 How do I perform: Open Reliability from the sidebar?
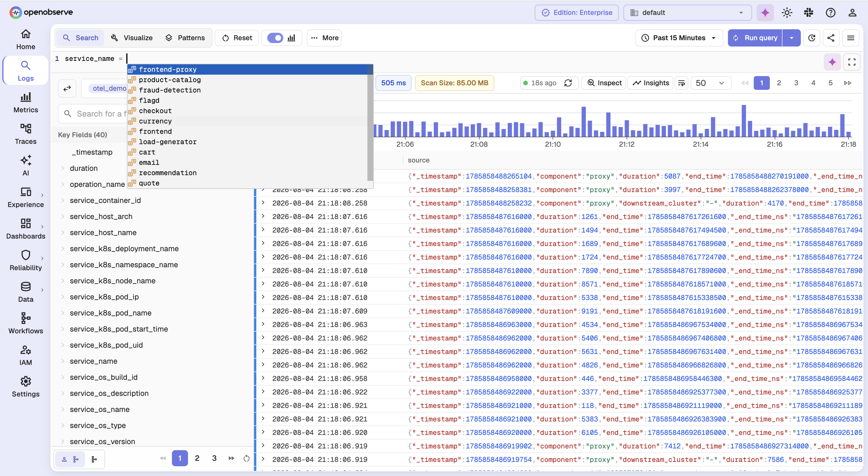(26, 261)
